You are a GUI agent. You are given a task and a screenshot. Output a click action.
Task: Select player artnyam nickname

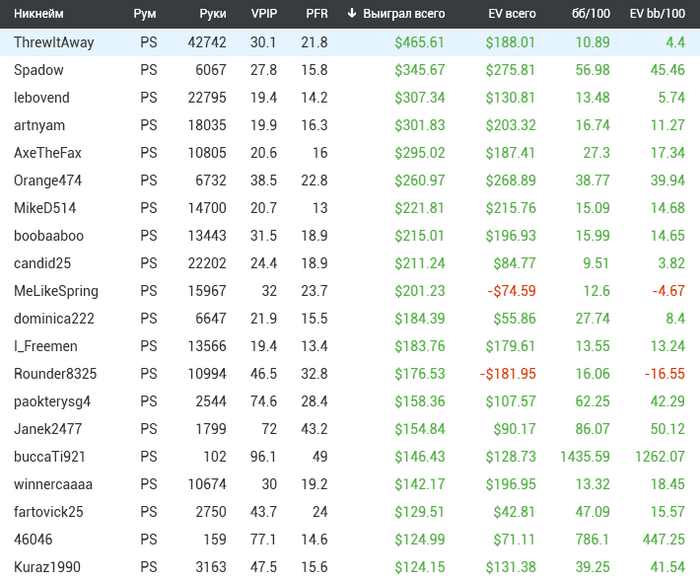(x=39, y=125)
